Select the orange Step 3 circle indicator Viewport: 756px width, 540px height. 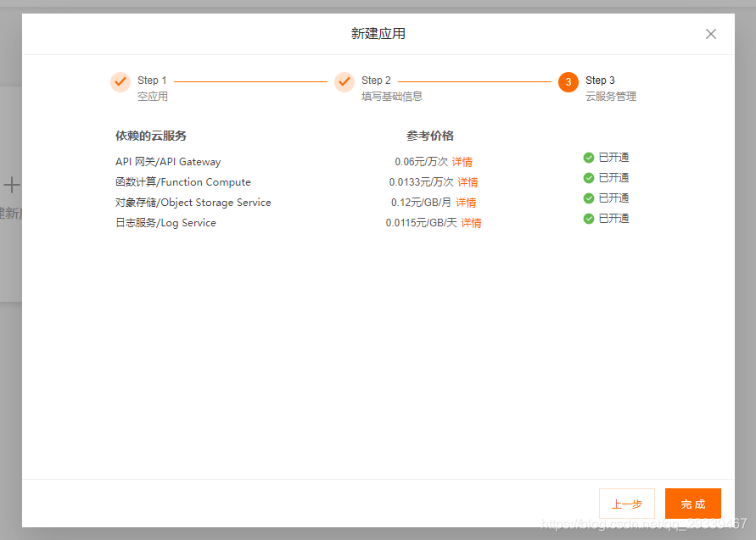click(x=567, y=81)
